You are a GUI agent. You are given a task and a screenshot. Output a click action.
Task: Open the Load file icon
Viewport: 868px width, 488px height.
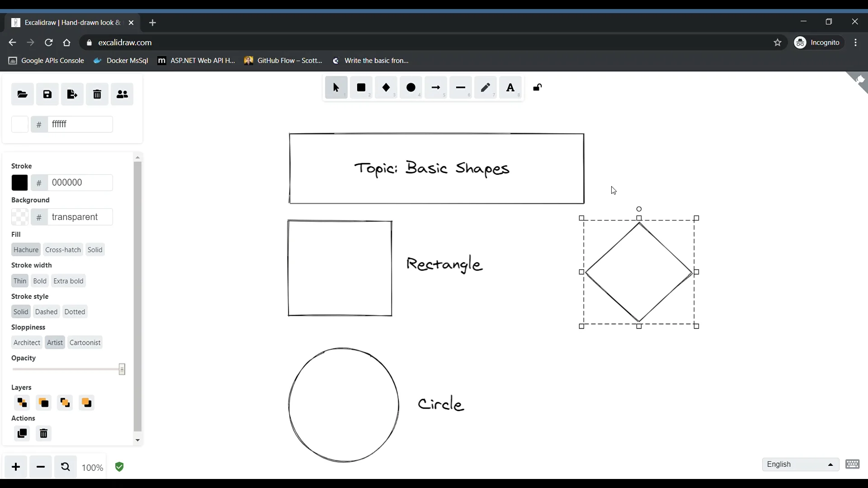tap(22, 94)
